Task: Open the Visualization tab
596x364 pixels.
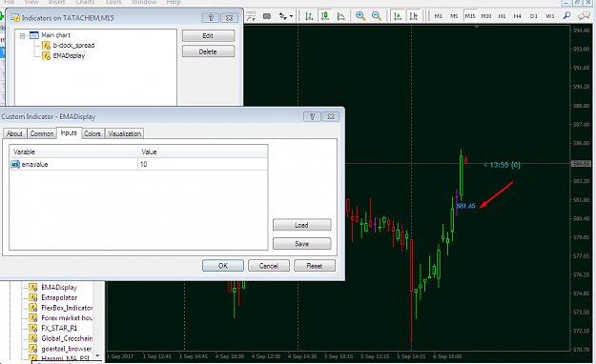Action: tap(124, 133)
